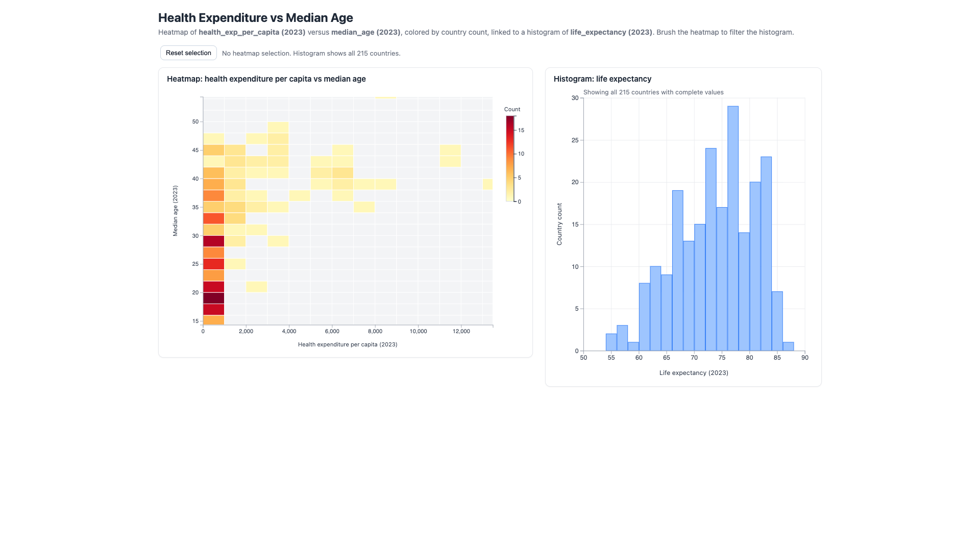Image resolution: width=980 pixels, height=551 pixels.
Task: Click the histogram bar at life expectancy 61
Action: pos(645,317)
